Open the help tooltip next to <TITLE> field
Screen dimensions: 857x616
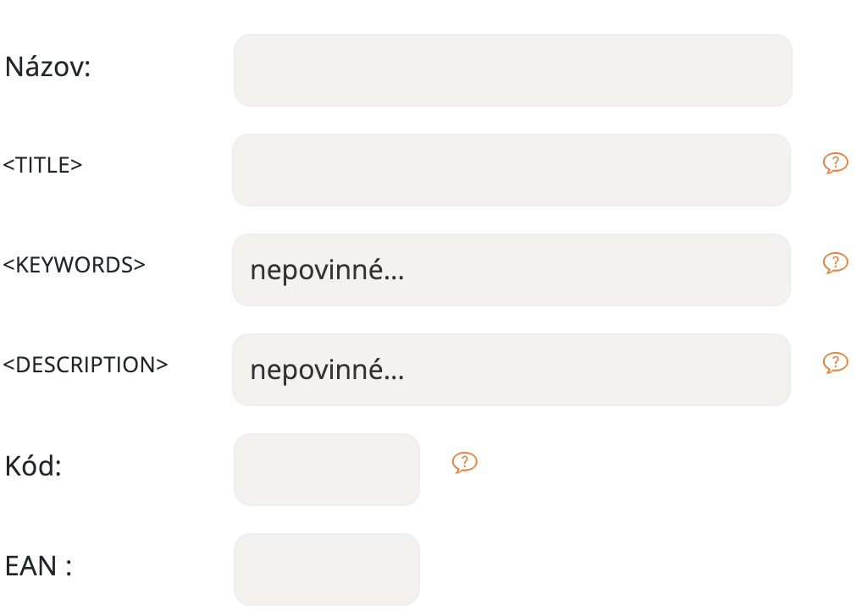835,162
